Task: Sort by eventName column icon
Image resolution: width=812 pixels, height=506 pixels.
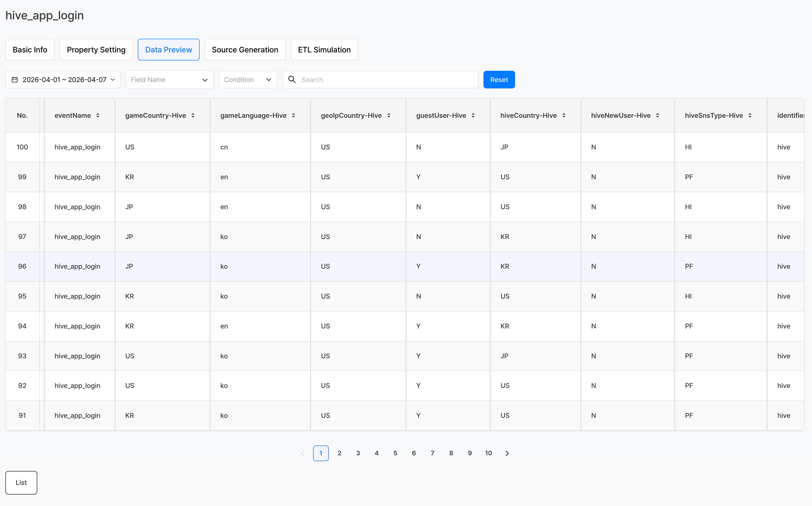Action: pyautogui.click(x=98, y=115)
